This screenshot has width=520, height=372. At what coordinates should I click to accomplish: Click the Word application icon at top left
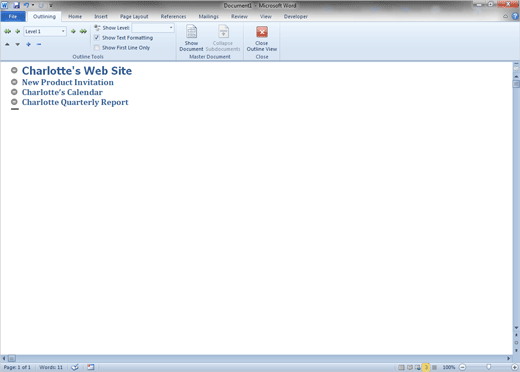[5, 5]
